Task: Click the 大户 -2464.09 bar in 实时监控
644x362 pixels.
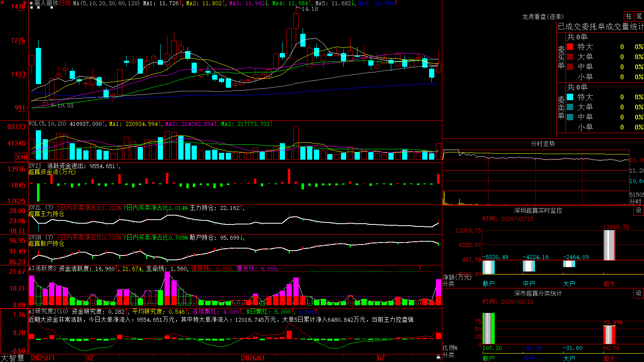Action: pyautogui.click(x=569, y=263)
